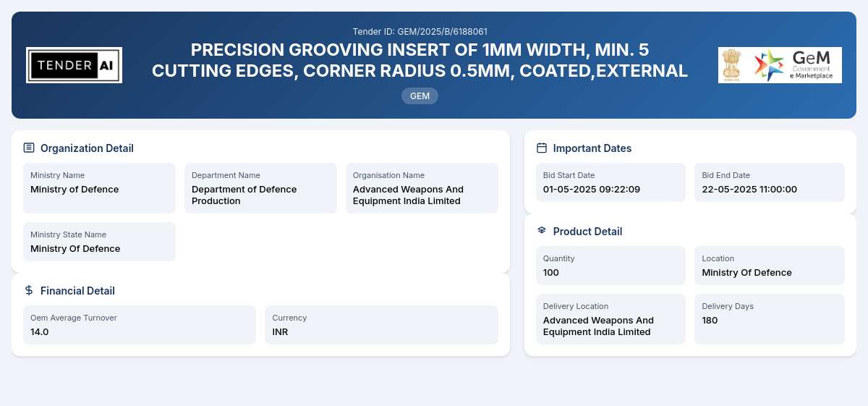Click the national emblem of India icon
Screen dimensions: 868x406
pos(733,65)
